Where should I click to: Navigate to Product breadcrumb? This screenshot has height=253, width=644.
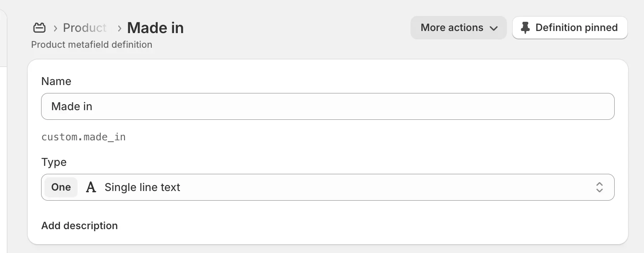[85, 28]
